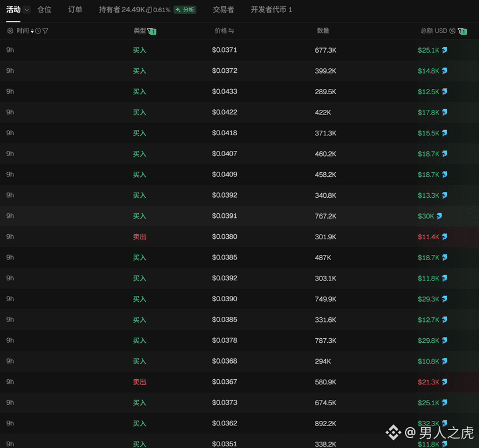Open the 开发者代币 1 tab

(x=271, y=10)
